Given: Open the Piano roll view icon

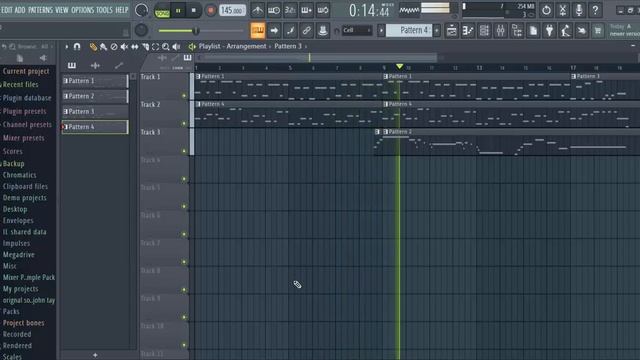Looking at the screenshot, I should click(468, 30).
